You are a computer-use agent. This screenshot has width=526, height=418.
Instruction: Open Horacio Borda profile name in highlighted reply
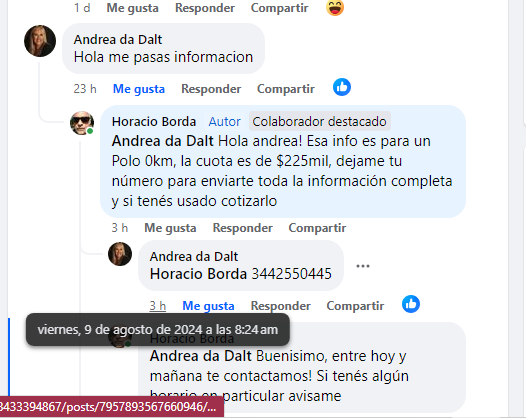154,121
